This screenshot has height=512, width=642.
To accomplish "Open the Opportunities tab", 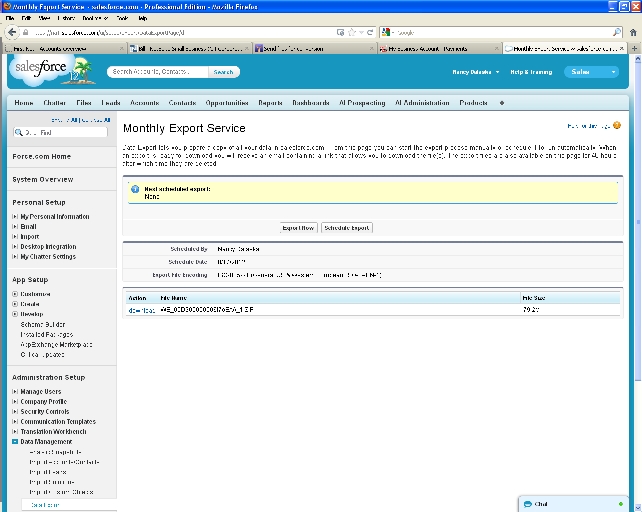I will (x=227, y=103).
